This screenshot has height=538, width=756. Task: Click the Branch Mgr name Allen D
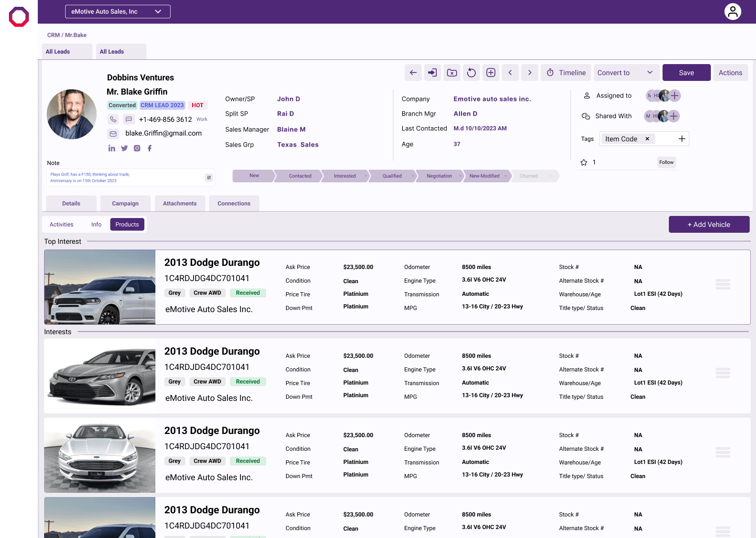coord(466,113)
